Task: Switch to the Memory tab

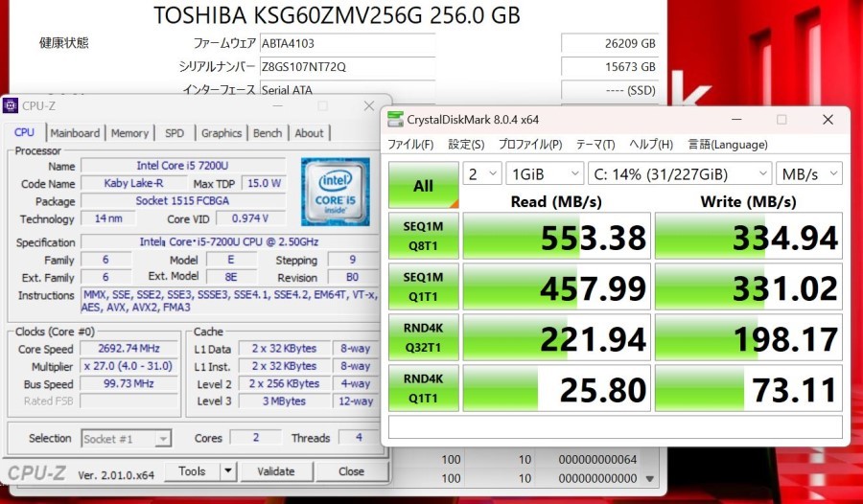Action: pos(129,133)
